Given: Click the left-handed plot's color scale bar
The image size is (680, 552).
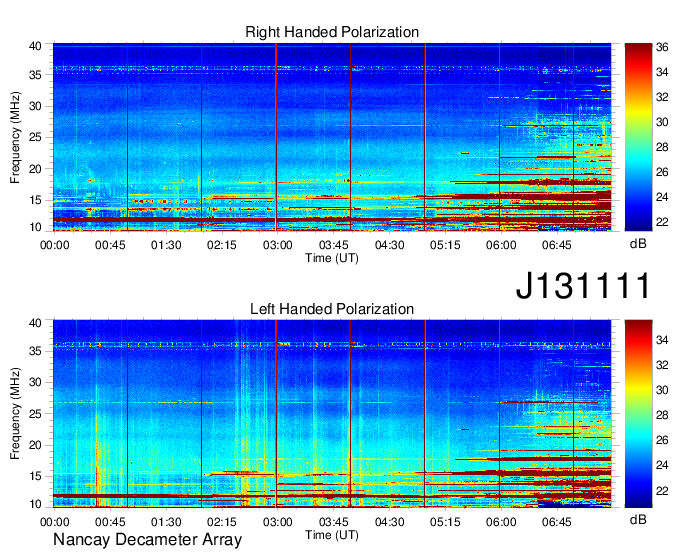Looking at the screenshot, I should (x=638, y=414).
